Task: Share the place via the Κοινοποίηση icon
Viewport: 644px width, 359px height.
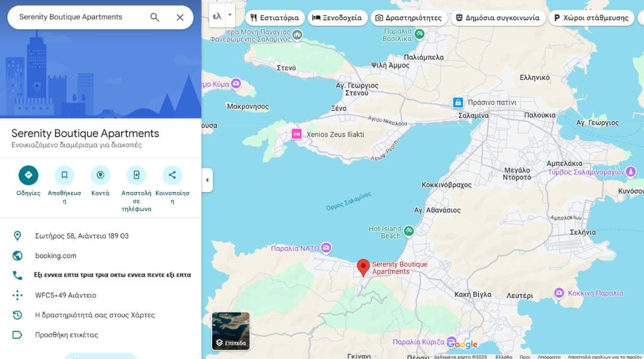Action: (x=172, y=175)
